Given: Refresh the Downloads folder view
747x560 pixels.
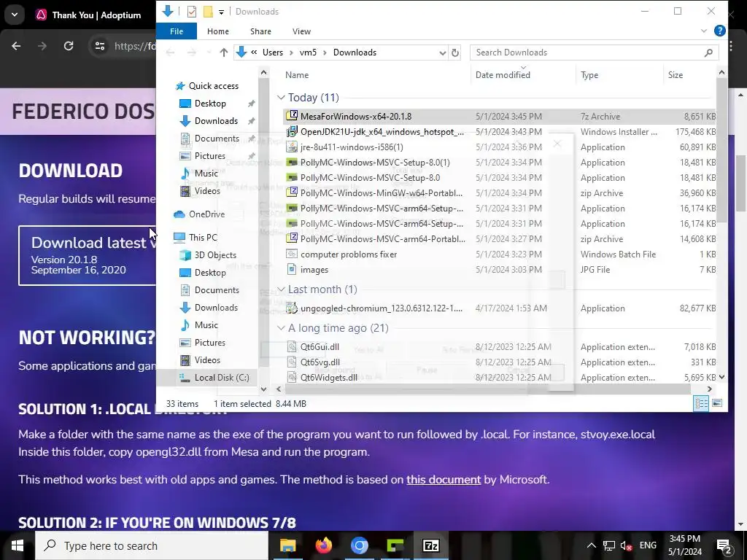Looking at the screenshot, I should [455, 52].
